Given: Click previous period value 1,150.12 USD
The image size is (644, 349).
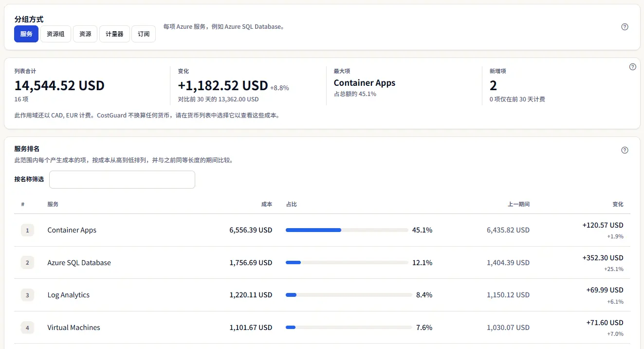Looking at the screenshot, I should coord(508,295).
